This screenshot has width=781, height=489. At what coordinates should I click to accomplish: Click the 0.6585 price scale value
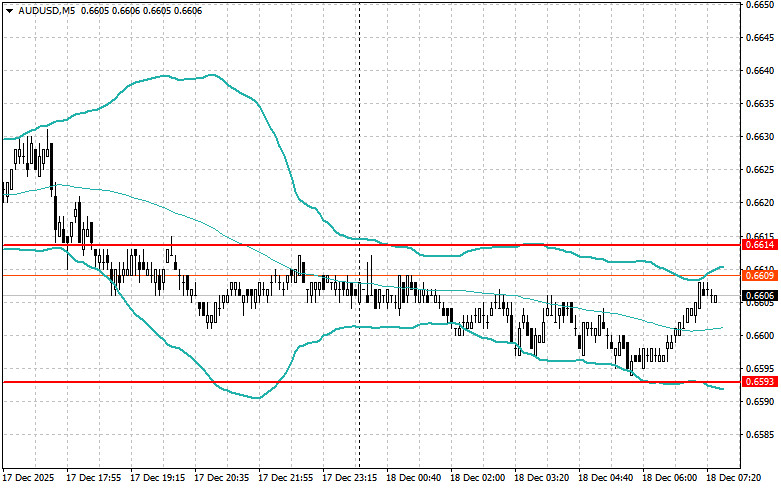pos(760,435)
